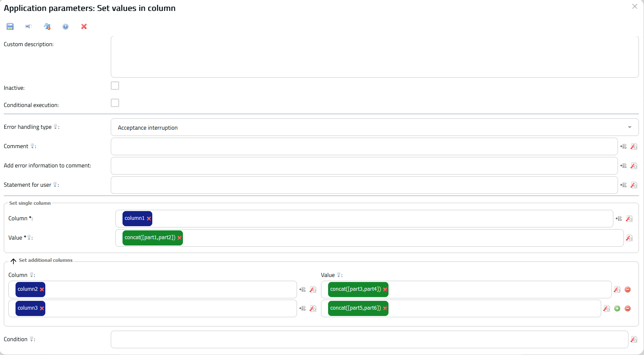
Task: Open function editor for Statement for user
Action: [634, 185]
